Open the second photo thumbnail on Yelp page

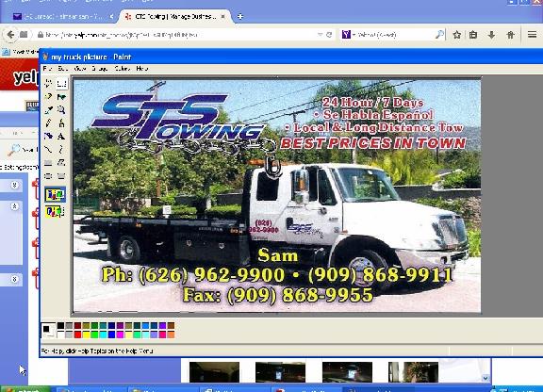click(x=280, y=372)
